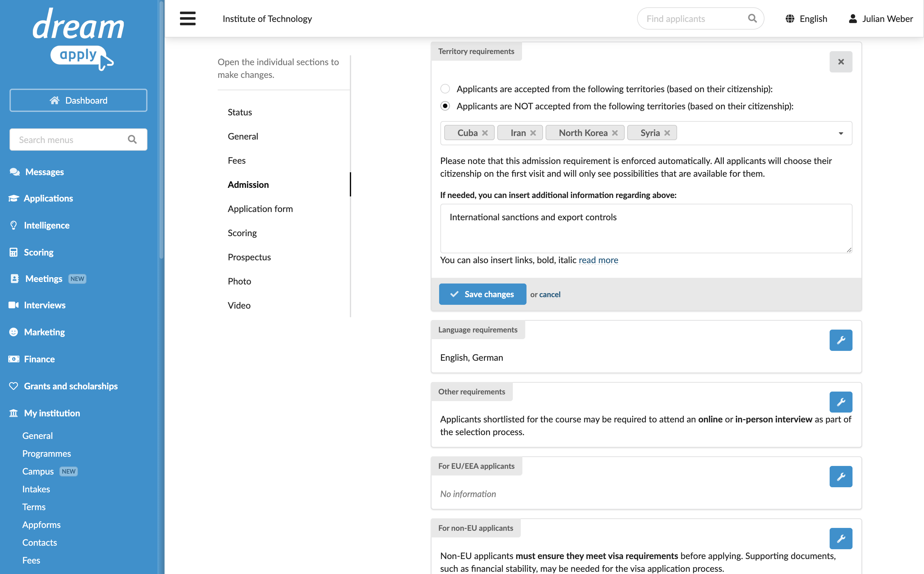Open Julian Weber user menu
This screenshot has width=924, height=574.
click(880, 19)
